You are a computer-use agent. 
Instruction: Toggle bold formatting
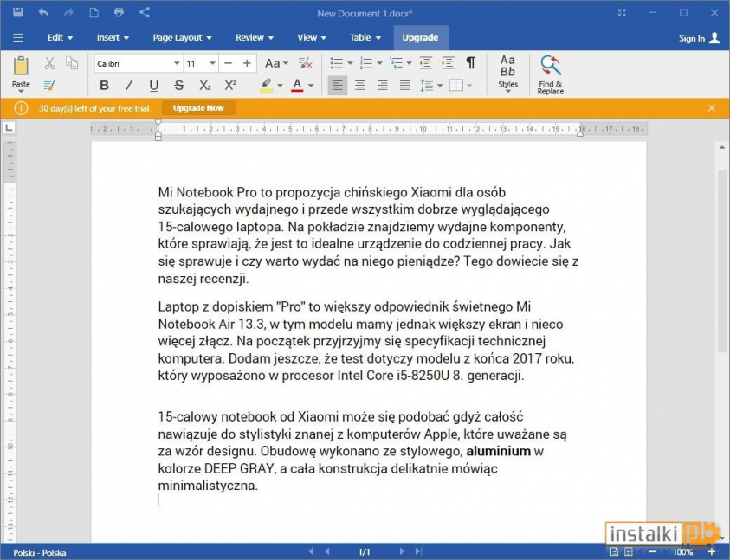point(104,85)
